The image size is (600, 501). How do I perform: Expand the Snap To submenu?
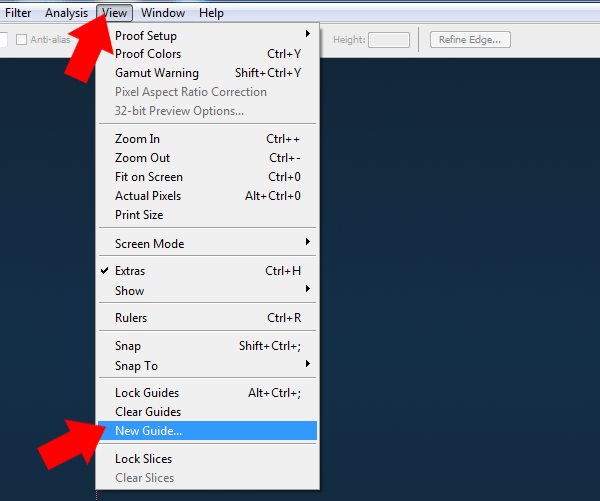click(x=208, y=366)
